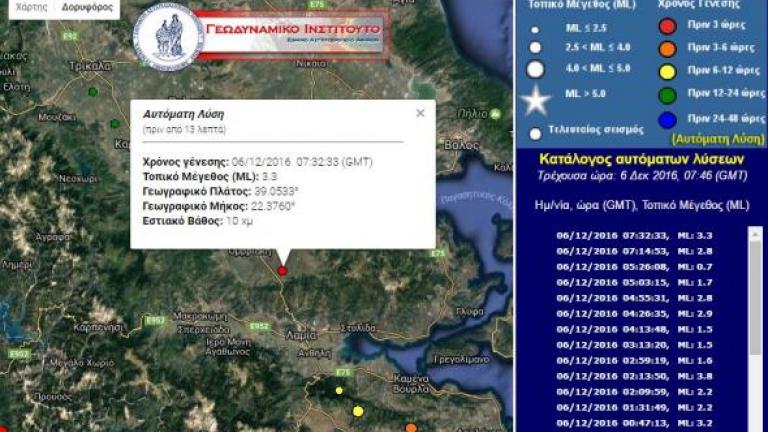This screenshot has height=432, width=768.
Task: Click the (Αυτόματη Λύση) yellow label
Action: coord(718,139)
